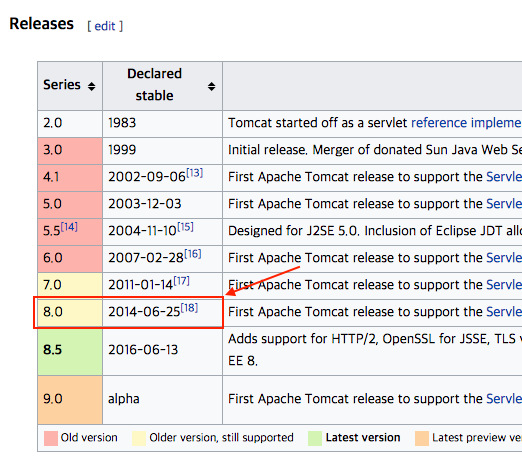The width and height of the screenshot is (522, 462).
Task: Click Servlet link in the 5.0 row
Action: (x=504, y=204)
